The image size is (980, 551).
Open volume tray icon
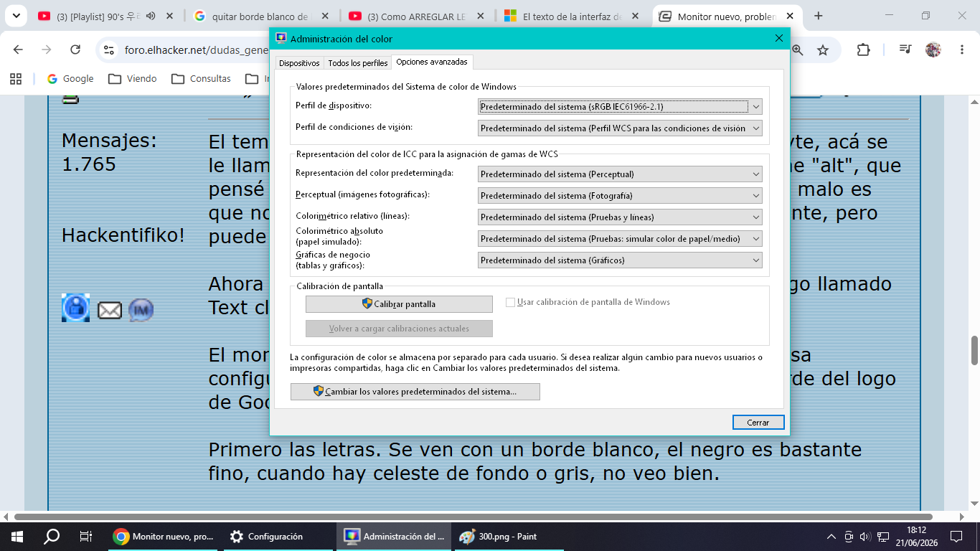866,536
